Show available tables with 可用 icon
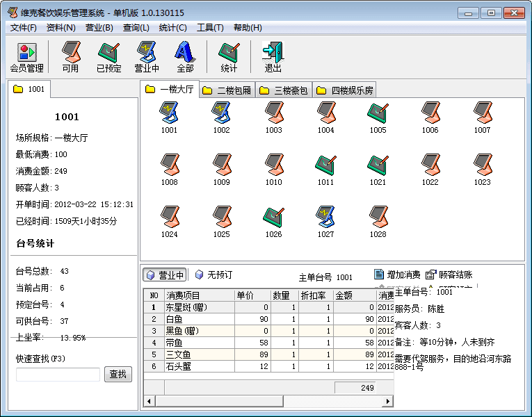 [70, 56]
